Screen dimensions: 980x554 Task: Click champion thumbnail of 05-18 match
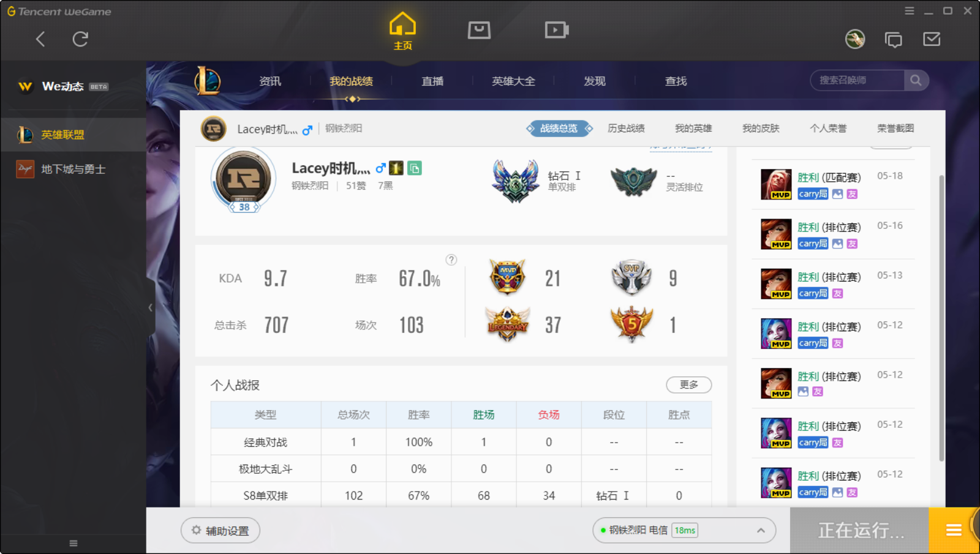tap(776, 184)
